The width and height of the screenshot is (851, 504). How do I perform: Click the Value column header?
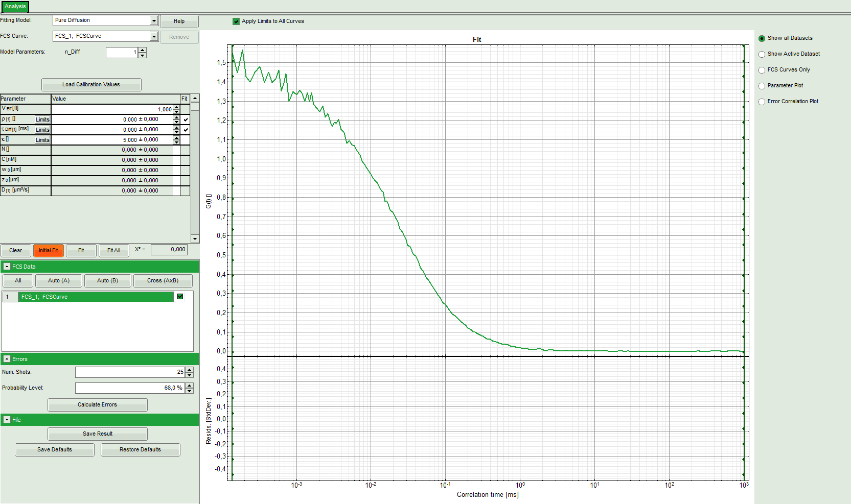[x=116, y=99]
